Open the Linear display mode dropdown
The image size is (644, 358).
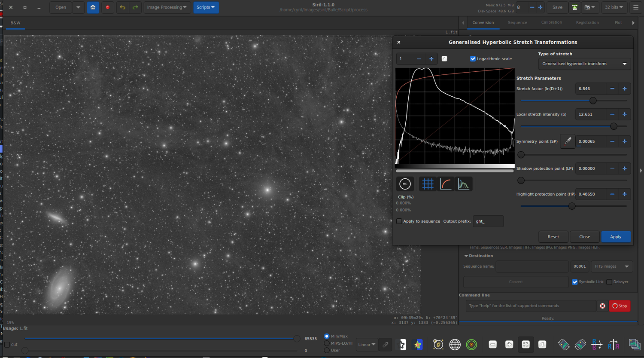click(x=367, y=344)
